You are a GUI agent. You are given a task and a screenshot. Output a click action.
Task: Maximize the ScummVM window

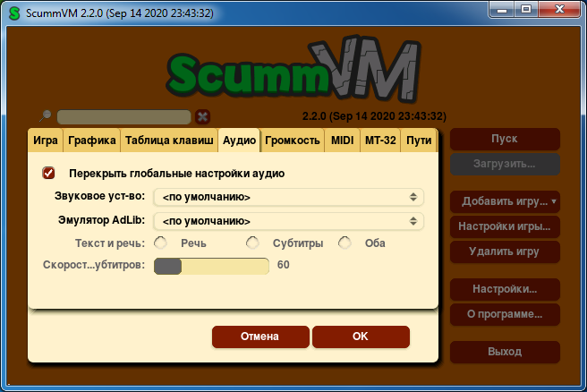tap(526, 9)
